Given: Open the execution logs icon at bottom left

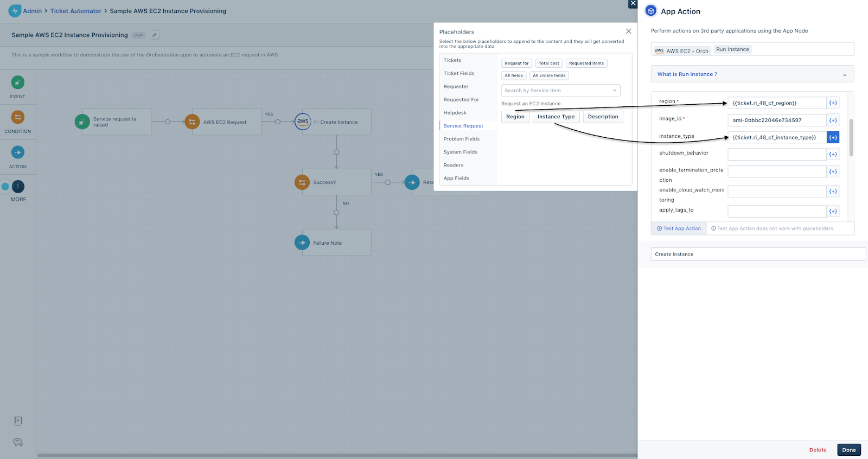Looking at the screenshot, I should coord(18,420).
